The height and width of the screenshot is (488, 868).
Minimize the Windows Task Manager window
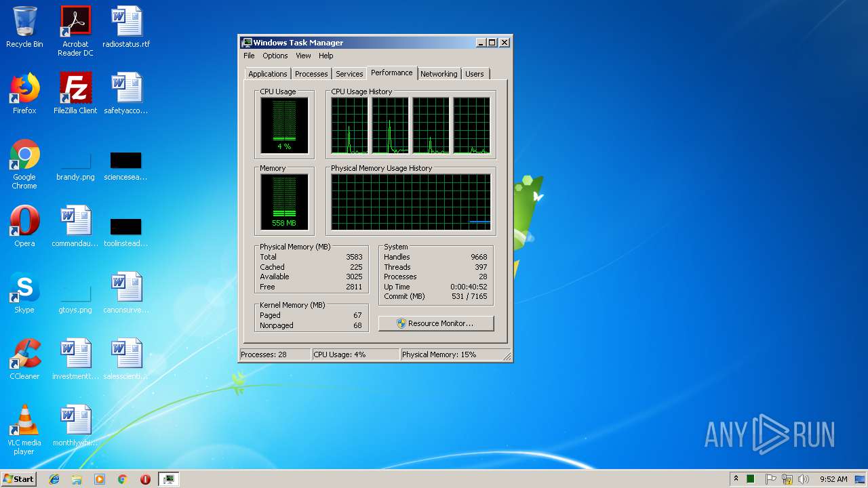coord(481,42)
